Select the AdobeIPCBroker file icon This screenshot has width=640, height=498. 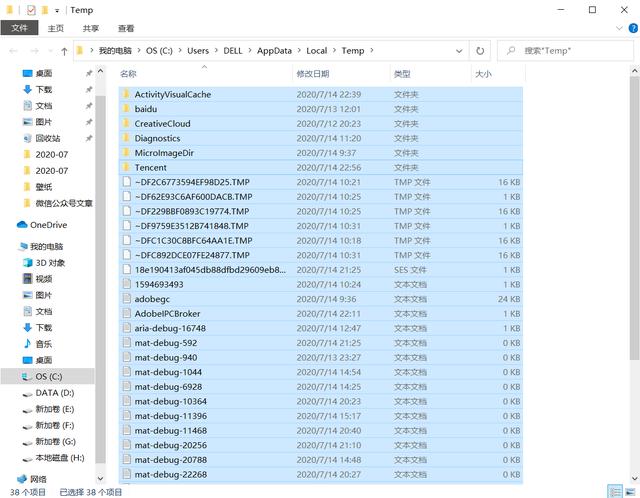[x=127, y=313]
